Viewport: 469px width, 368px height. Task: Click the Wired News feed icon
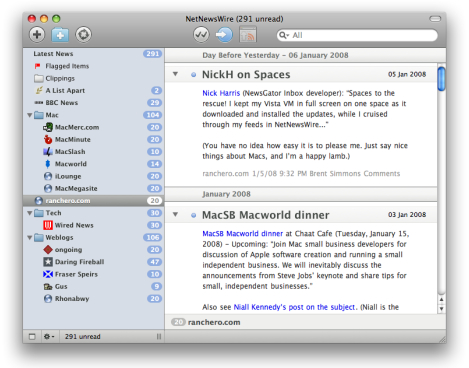48,225
